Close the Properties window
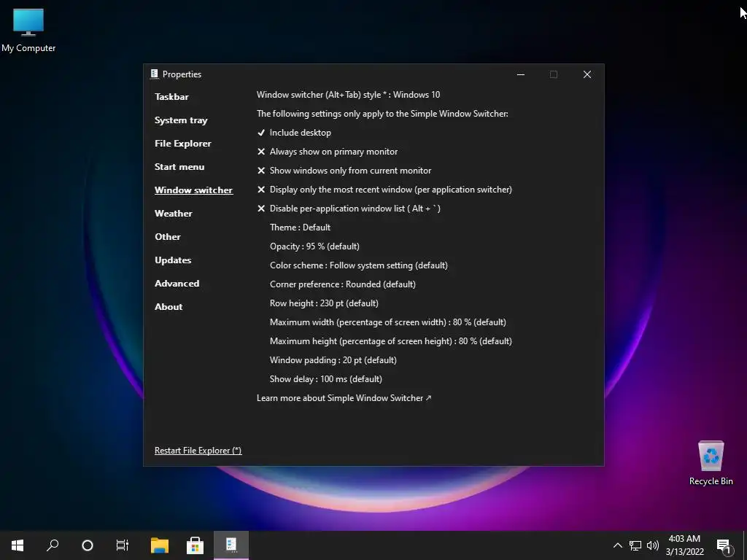This screenshot has height=560, width=747. pyautogui.click(x=587, y=74)
